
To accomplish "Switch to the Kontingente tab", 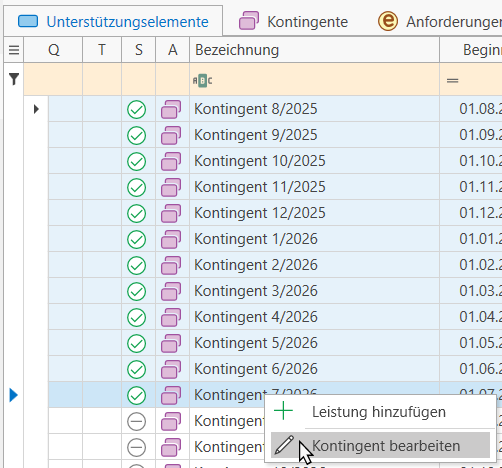I will pos(293,22).
